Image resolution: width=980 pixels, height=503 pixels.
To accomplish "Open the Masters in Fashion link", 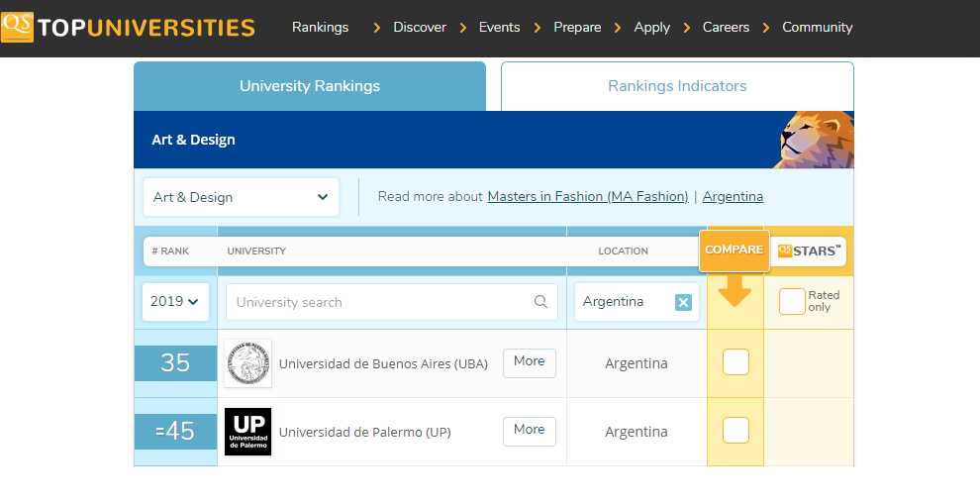I will pyautogui.click(x=587, y=197).
